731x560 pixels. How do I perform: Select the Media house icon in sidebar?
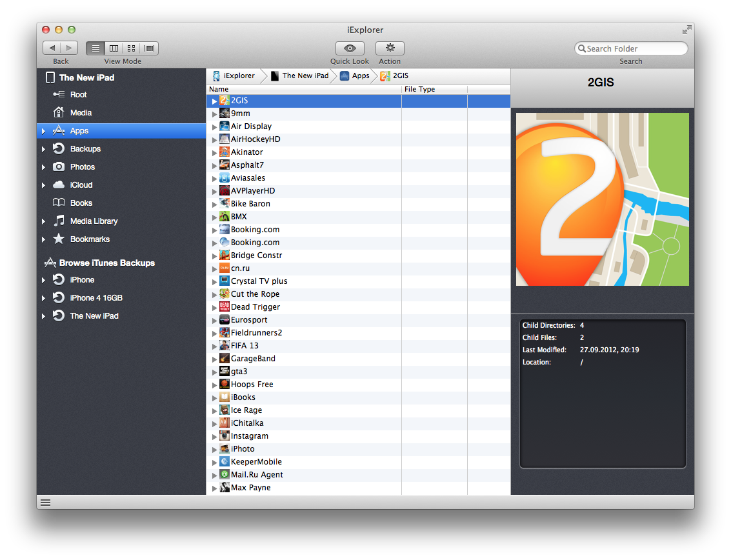(59, 112)
